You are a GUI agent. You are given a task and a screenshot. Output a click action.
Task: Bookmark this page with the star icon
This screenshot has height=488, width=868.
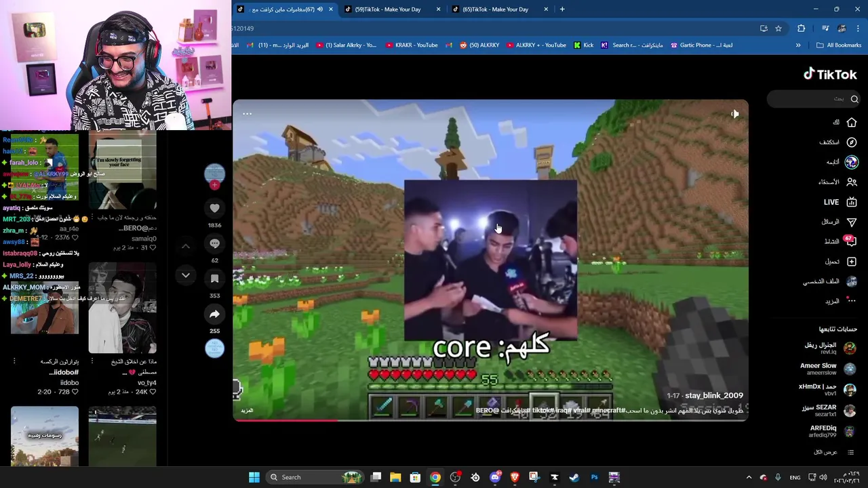coord(778,28)
